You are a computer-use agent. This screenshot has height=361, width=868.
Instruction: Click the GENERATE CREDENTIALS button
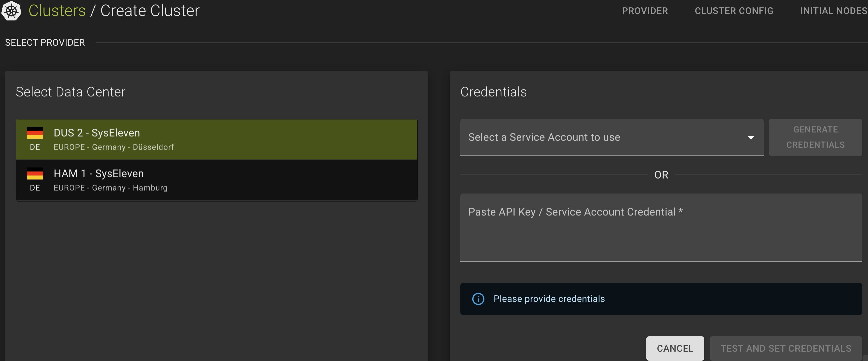point(815,137)
